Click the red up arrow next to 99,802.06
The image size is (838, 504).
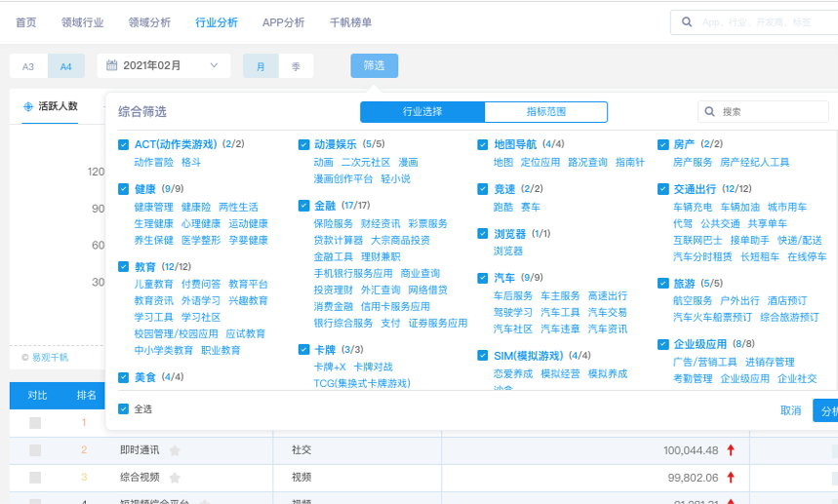click(731, 478)
